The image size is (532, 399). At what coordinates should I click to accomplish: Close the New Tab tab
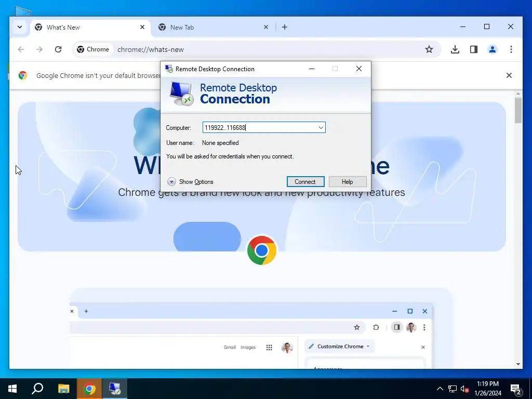(x=266, y=27)
